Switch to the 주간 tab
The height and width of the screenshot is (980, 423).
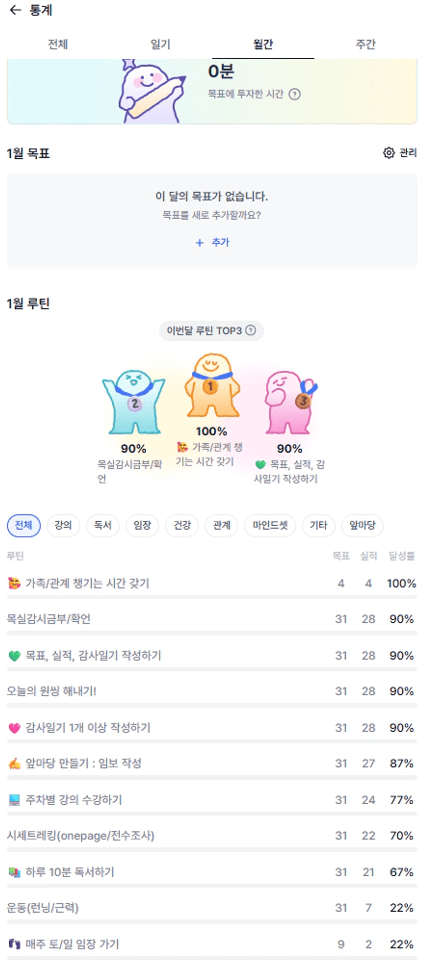click(x=365, y=44)
